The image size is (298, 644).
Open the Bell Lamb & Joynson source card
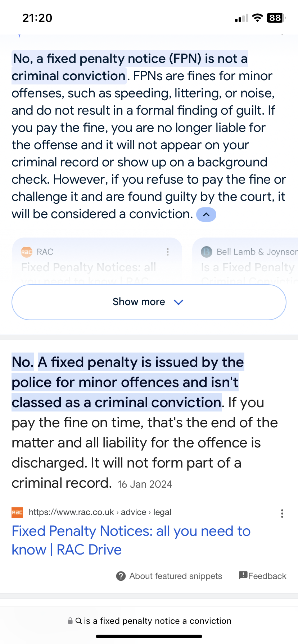pos(245,261)
